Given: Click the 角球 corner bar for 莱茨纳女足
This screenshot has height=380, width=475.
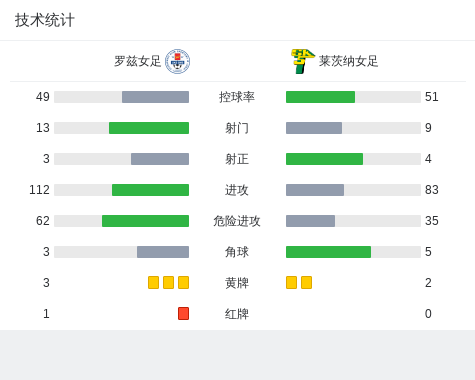Looking at the screenshot, I should point(353,252).
